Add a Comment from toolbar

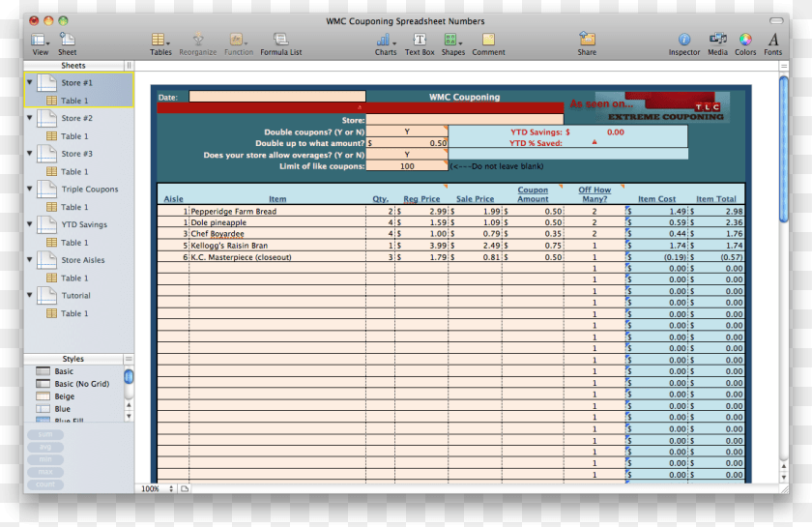tap(488, 44)
